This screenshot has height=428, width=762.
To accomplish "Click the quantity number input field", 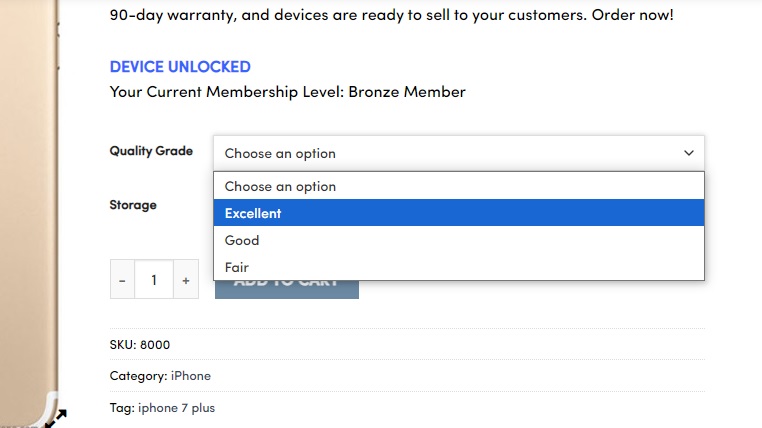I will [154, 280].
